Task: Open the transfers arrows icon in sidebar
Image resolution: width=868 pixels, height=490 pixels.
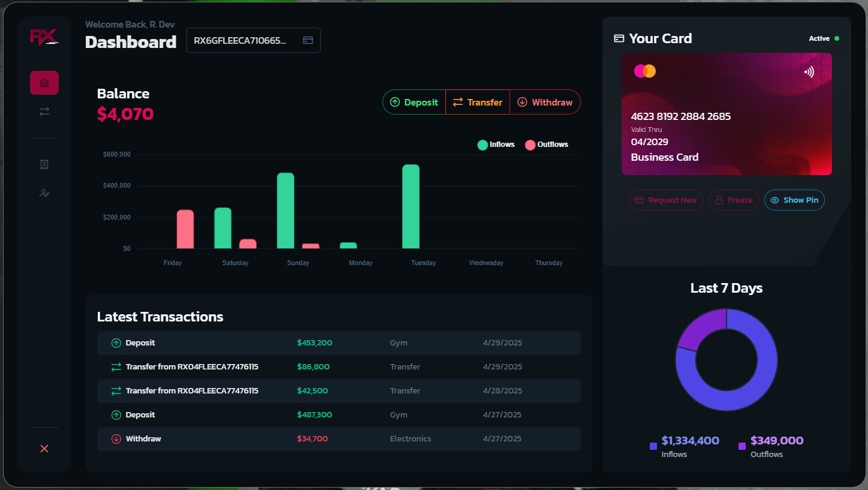Action: click(x=44, y=112)
